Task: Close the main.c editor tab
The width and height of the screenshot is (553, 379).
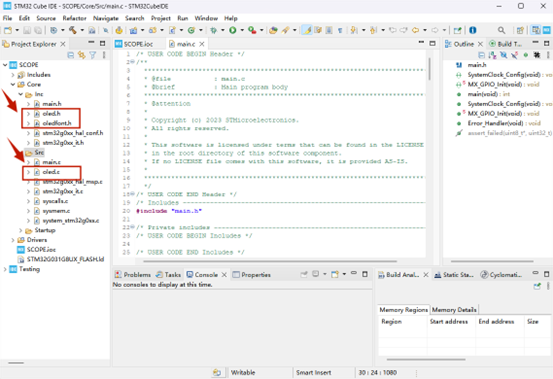Action: [x=202, y=44]
